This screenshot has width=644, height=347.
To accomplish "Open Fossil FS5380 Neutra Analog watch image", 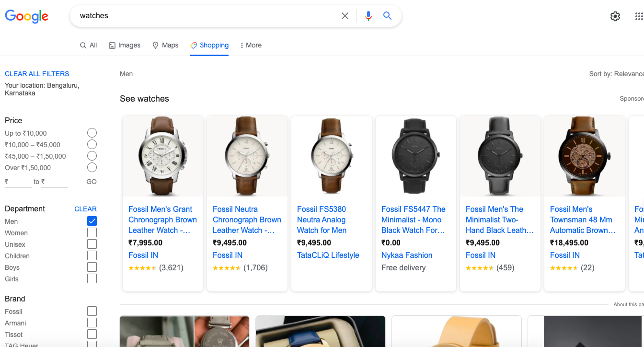I will point(332,156).
